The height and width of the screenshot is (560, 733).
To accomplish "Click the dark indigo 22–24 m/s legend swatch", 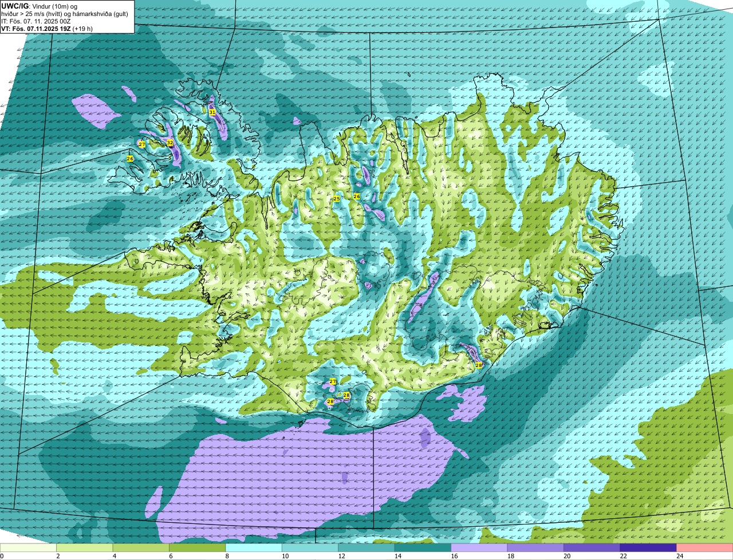I will [648, 548].
